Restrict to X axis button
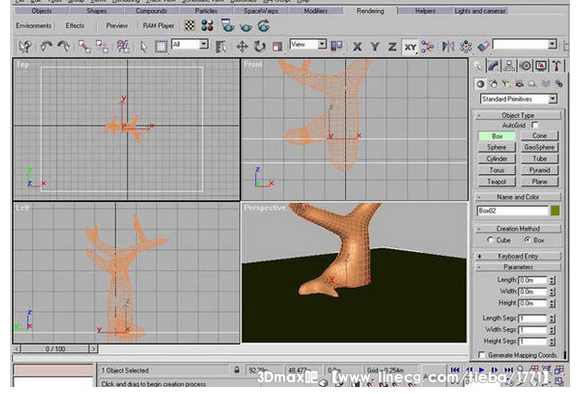The height and width of the screenshot is (394, 578). [357, 47]
